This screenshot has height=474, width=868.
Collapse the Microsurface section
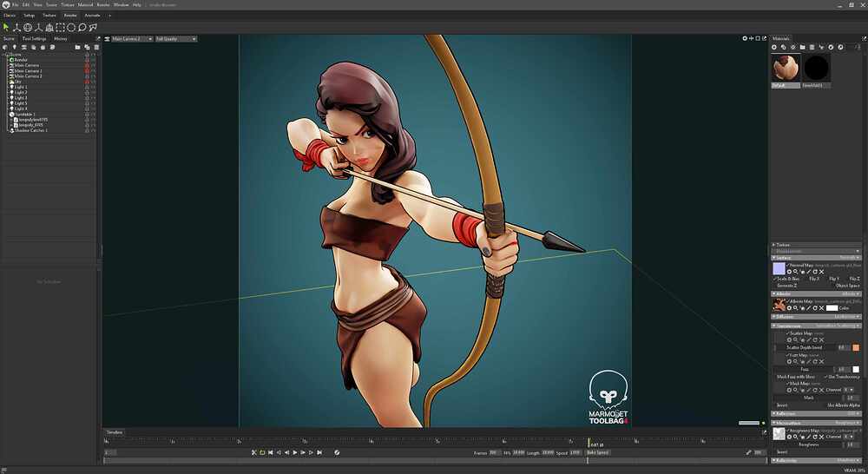click(x=774, y=423)
